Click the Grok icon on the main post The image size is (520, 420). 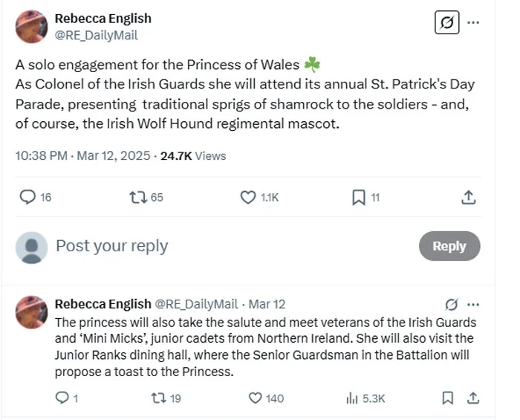tap(446, 23)
